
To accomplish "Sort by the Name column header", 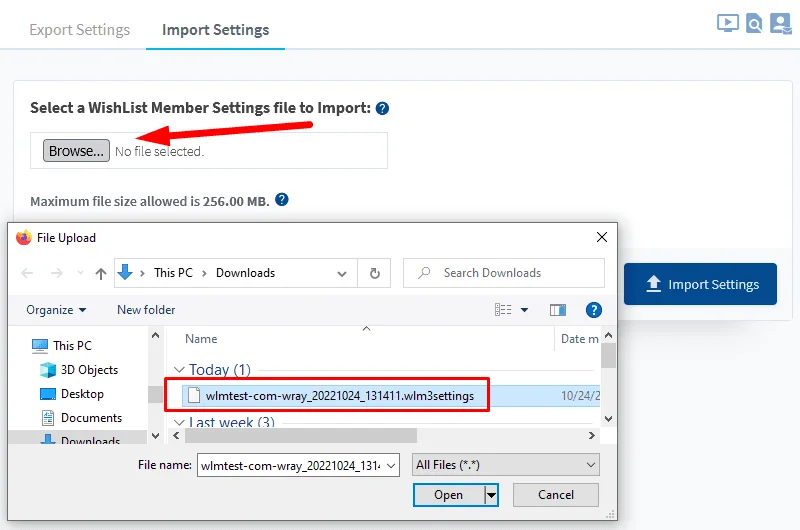I will (x=201, y=339).
